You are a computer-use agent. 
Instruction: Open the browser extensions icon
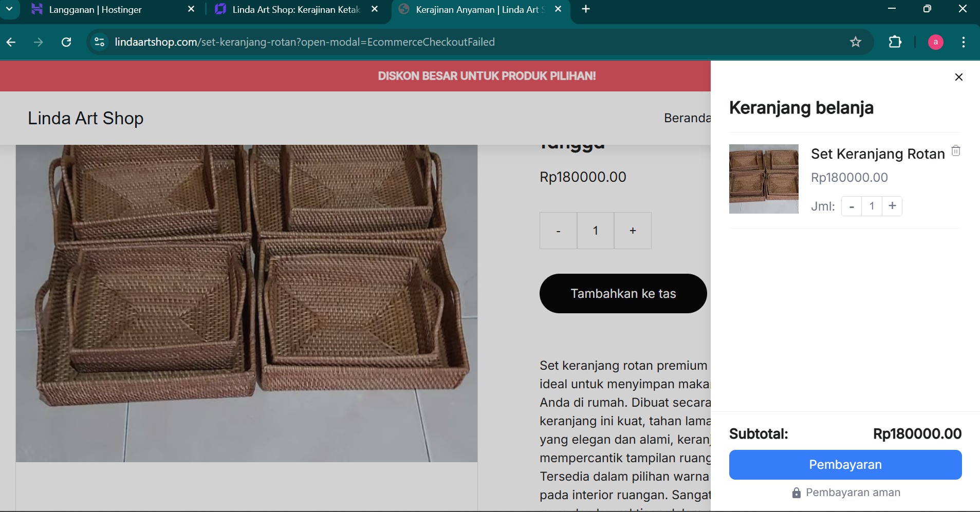coord(895,42)
